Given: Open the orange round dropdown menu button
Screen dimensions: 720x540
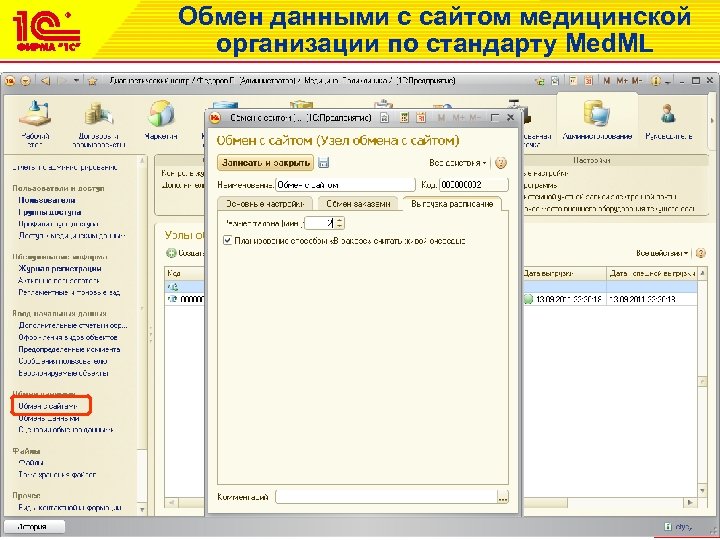Looking at the screenshot, I should tap(26, 81).
